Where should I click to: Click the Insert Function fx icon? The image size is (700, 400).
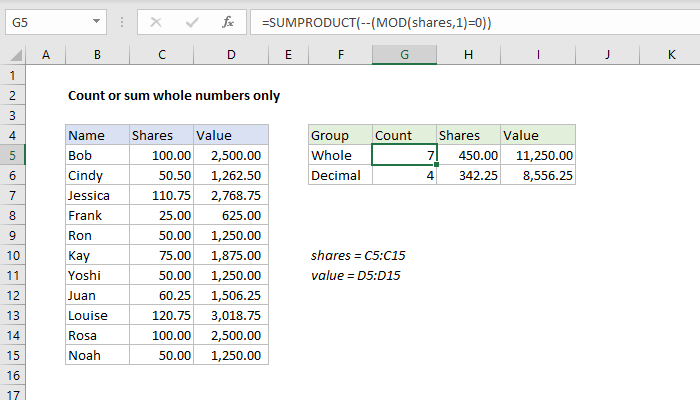click(227, 21)
